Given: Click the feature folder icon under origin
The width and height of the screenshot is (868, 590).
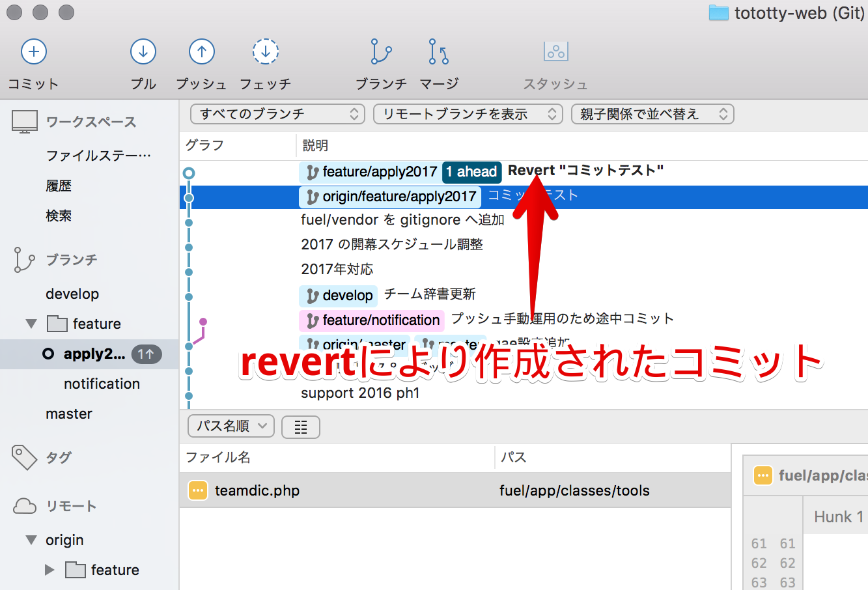Looking at the screenshot, I should coord(76,570).
